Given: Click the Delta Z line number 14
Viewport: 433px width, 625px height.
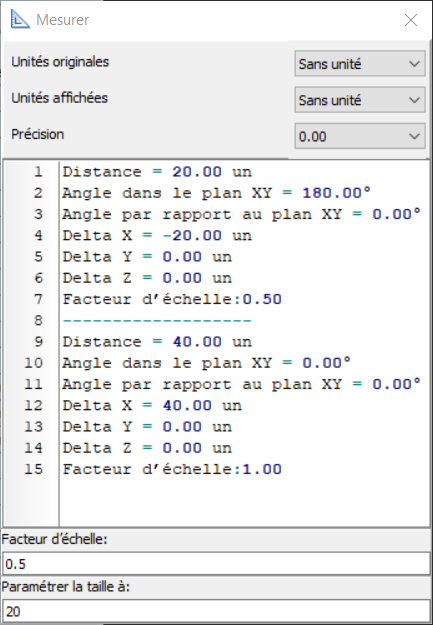Looking at the screenshot, I should [33, 448].
